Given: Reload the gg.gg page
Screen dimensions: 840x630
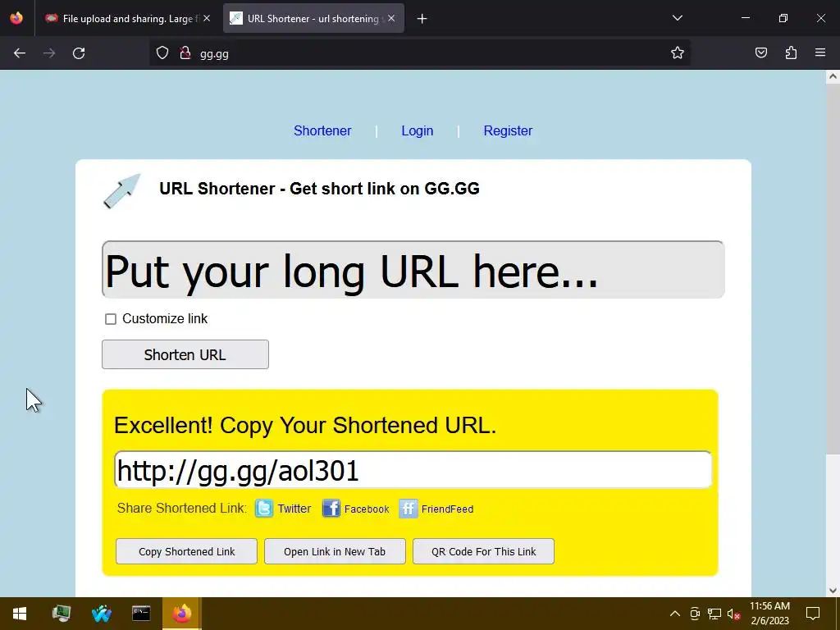Looking at the screenshot, I should [79, 53].
